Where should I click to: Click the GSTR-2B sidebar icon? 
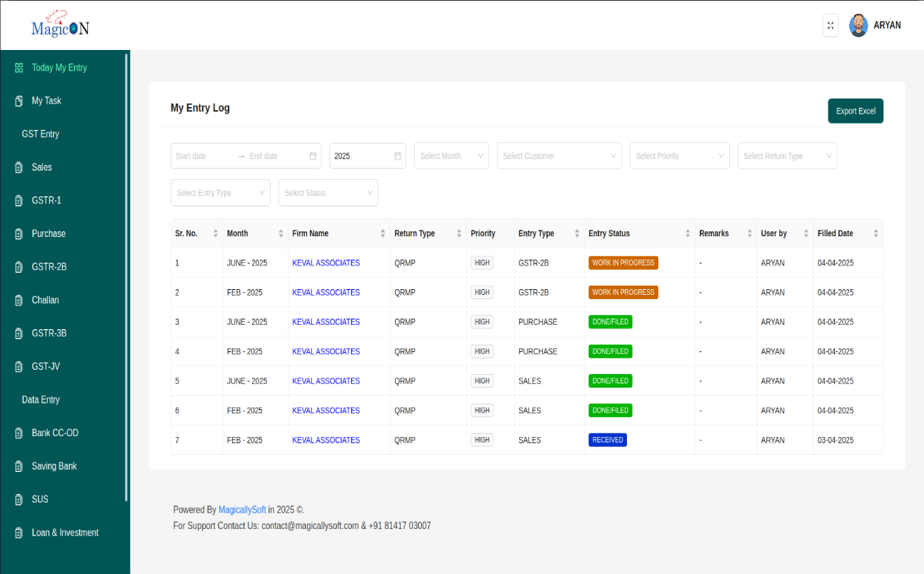coord(19,267)
